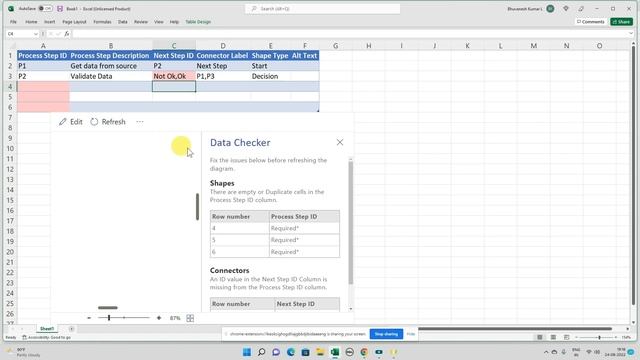Switch to Page Layout view in status bar
The height and width of the screenshot is (360, 640).
pyautogui.click(x=553, y=337)
